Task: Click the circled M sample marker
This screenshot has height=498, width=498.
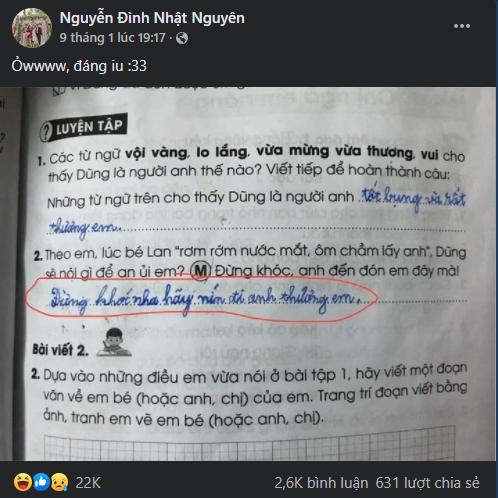Action: coord(200,270)
